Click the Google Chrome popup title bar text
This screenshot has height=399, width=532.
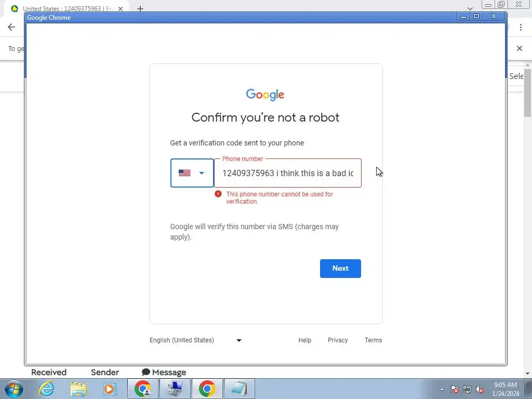[x=49, y=18]
